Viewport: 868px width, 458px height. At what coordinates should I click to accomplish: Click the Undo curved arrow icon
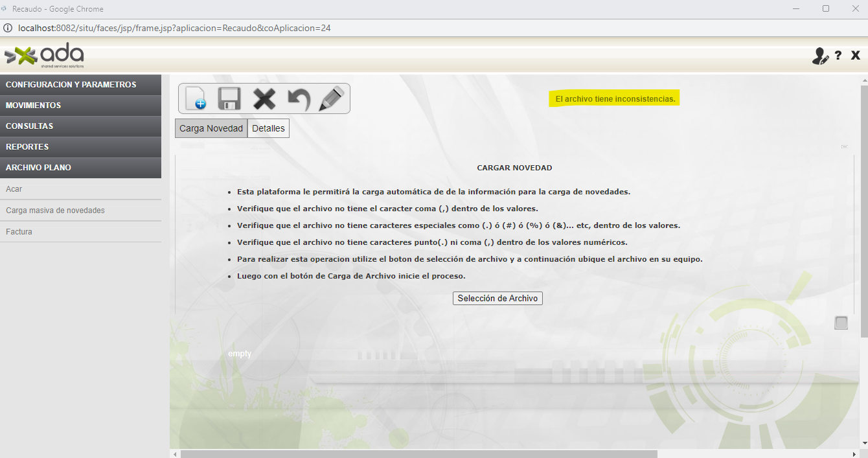click(299, 99)
